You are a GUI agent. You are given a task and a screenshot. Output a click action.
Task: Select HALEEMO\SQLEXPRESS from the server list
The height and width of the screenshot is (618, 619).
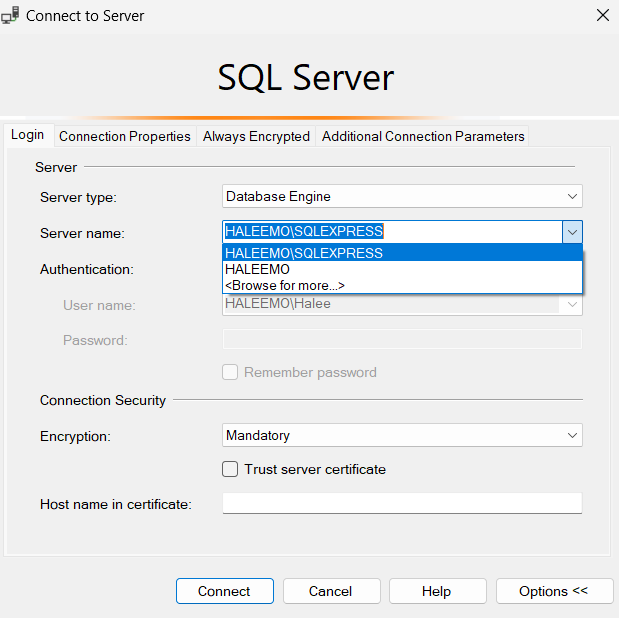(x=402, y=253)
